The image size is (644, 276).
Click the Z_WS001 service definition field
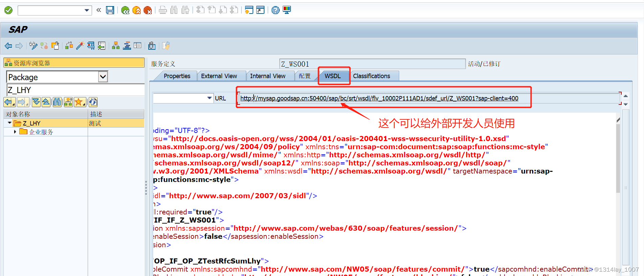(372, 64)
